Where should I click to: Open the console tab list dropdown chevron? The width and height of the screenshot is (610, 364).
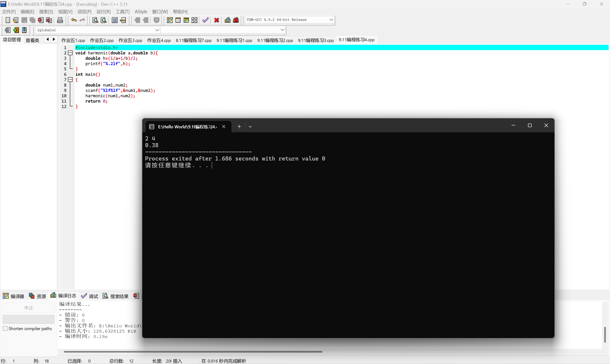click(250, 127)
